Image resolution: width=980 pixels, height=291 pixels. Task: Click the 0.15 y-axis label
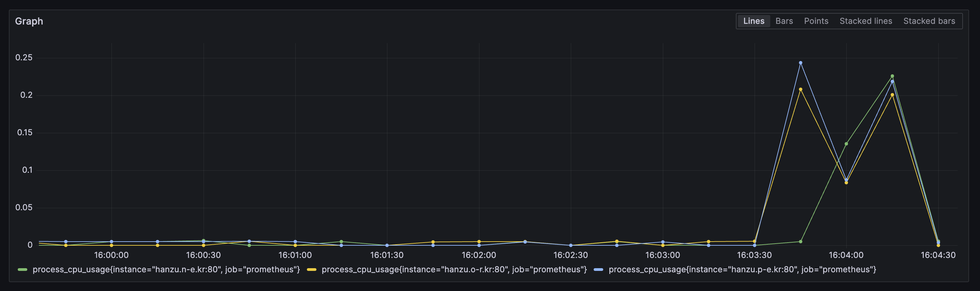coord(25,132)
